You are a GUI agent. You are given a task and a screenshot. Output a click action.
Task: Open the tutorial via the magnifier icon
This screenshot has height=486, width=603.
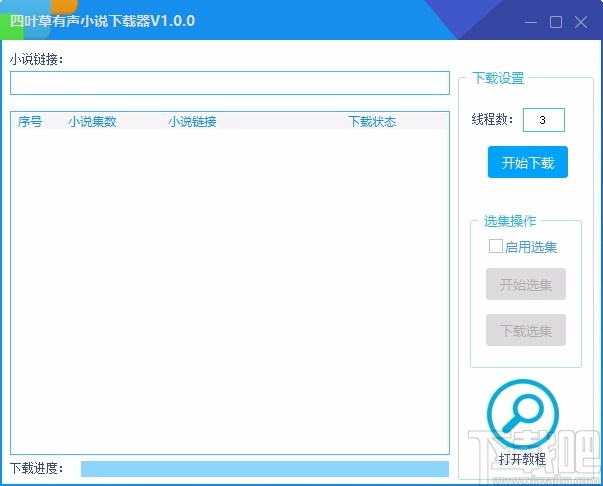coord(522,415)
